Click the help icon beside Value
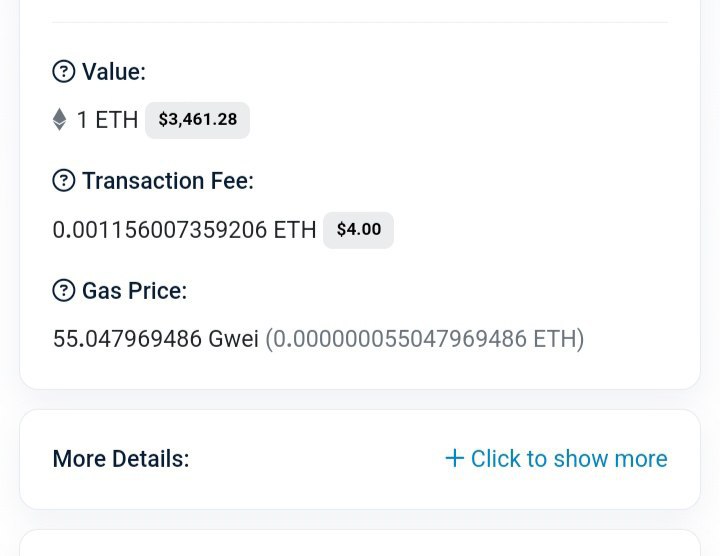 [64, 72]
